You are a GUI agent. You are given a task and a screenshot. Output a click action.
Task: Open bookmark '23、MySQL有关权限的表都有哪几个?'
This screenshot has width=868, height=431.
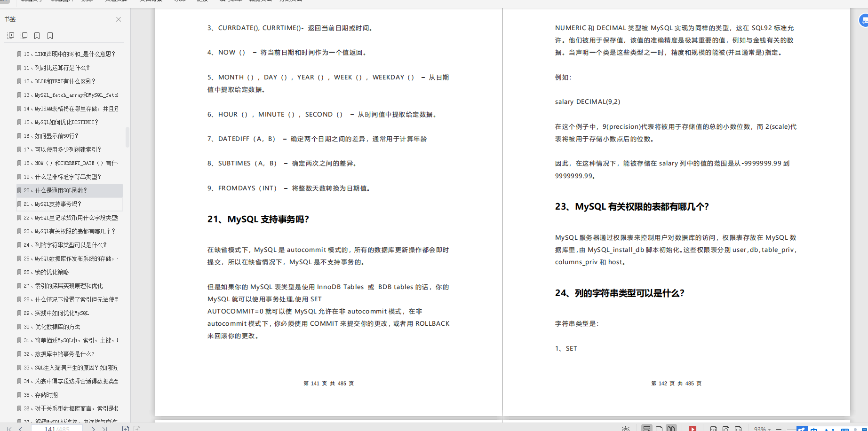(x=69, y=231)
